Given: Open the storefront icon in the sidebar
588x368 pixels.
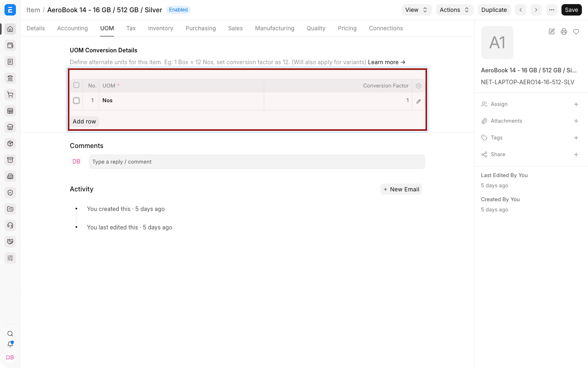Looking at the screenshot, I should pos(10,127).
